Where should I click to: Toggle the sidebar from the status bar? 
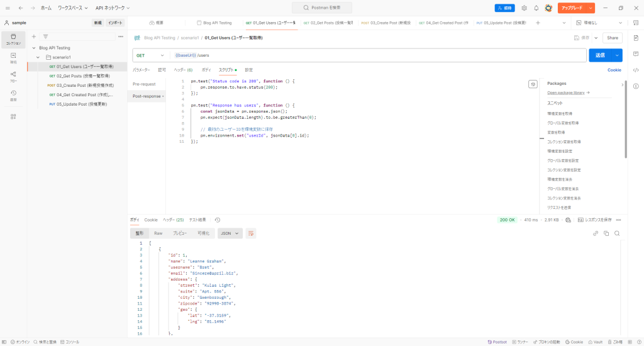[4, 342]
